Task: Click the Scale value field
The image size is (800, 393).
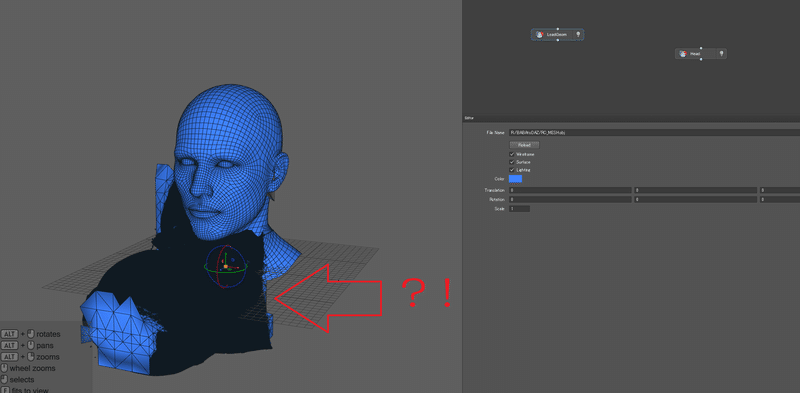Action: point(519,209)
